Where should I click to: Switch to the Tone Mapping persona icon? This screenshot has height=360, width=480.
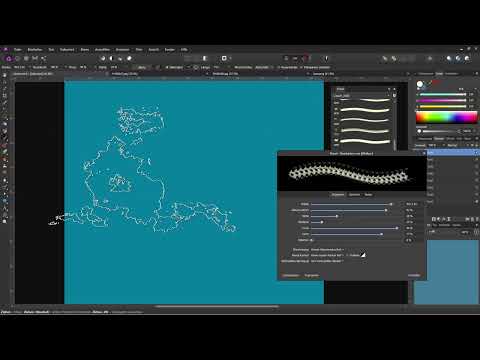35,59
